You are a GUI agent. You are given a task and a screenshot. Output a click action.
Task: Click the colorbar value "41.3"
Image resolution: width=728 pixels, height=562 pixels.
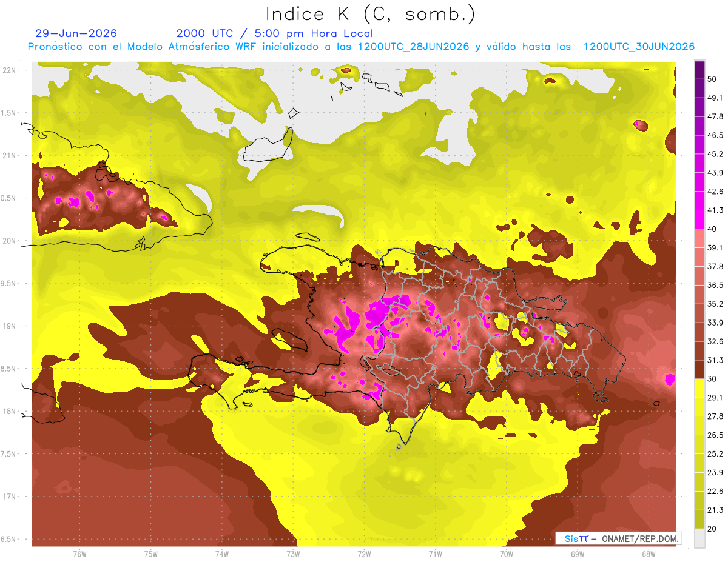[x=715, y=210]
